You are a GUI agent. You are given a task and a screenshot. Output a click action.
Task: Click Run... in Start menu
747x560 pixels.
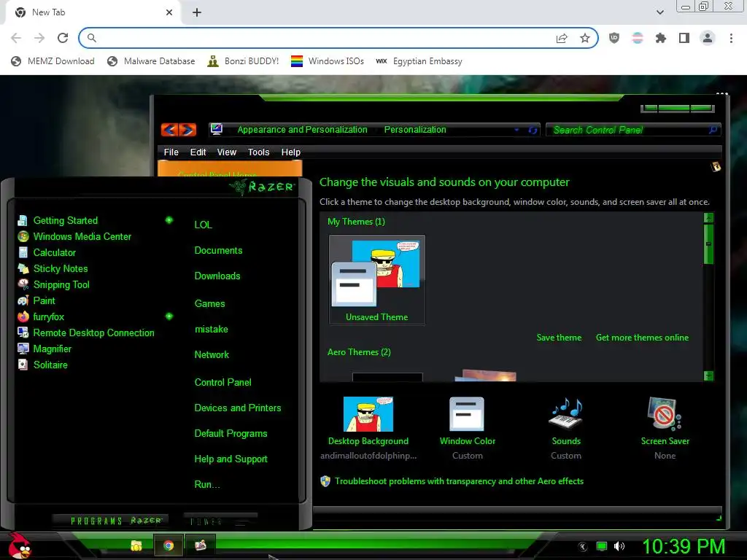pyautogui.click(x=206, y=484)
